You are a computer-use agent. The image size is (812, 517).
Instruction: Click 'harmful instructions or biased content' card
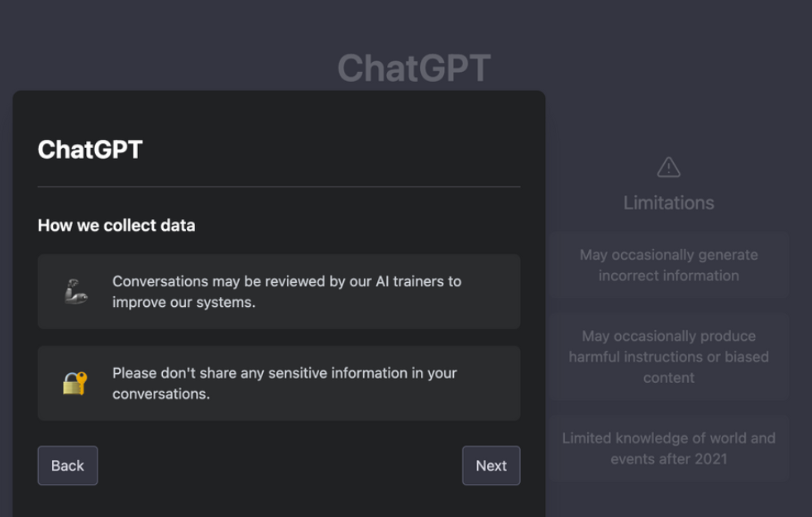(x=669, y=357)
